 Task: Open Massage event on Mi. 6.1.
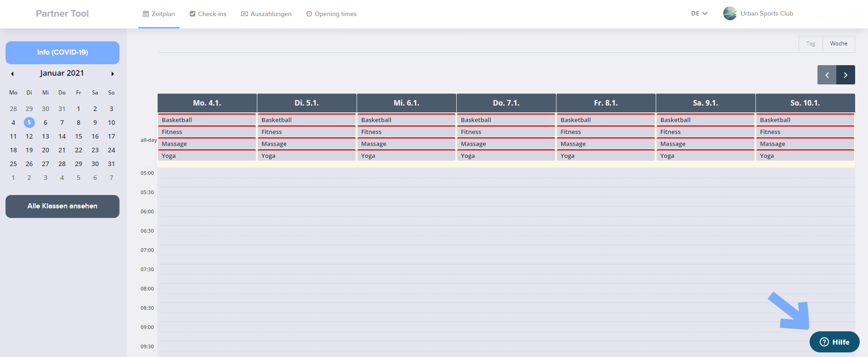tap(406, 144)
